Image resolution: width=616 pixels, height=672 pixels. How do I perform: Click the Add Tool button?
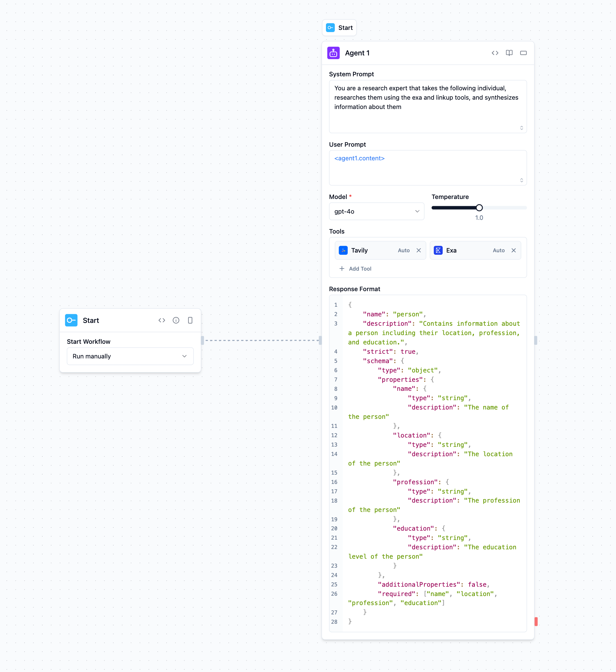(356, 268)
